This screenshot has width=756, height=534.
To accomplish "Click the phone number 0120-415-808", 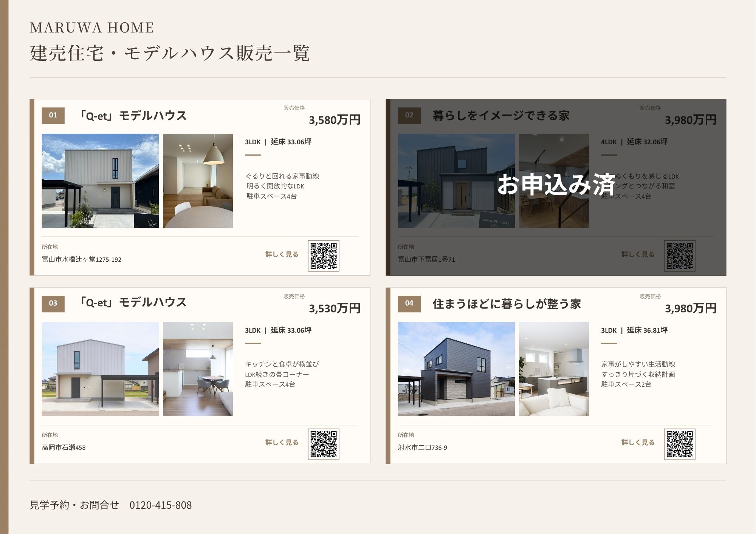I will click(161, 505).
